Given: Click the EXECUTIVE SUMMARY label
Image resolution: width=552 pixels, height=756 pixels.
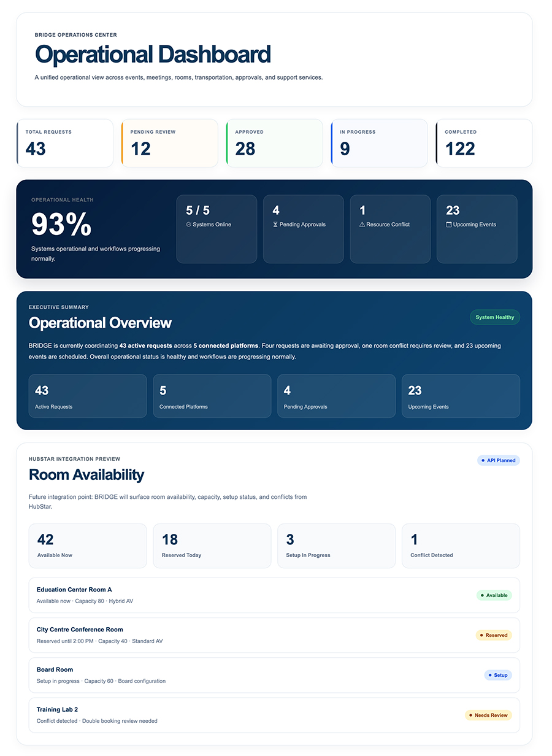Looking at the screenshot, I should click(59, 307).
